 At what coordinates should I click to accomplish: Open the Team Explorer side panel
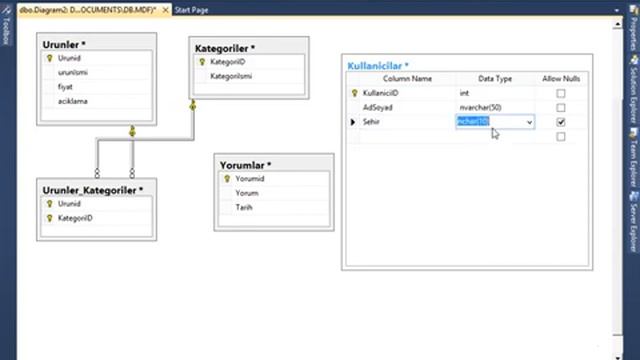(634, 158)
